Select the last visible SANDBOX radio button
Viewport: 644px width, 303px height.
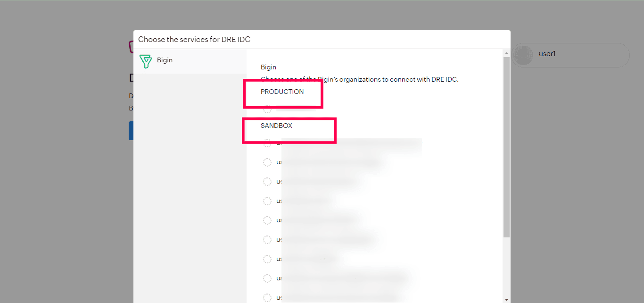click(x=267, y=297)
